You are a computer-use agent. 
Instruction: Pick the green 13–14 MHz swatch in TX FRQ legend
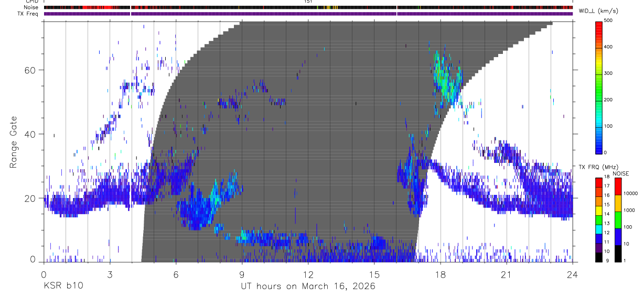(599, 219)
